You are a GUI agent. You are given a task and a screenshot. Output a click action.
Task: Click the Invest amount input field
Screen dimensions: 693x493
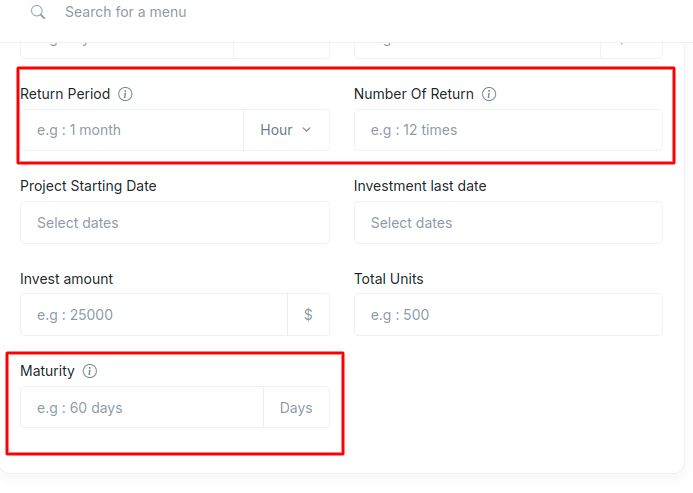pyautogui.click(x=154, y=315)
